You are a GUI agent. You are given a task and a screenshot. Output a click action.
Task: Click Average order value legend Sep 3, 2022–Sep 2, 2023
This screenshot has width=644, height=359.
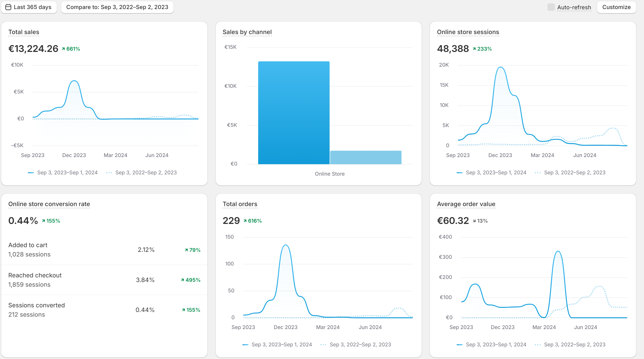coord(570,345)
